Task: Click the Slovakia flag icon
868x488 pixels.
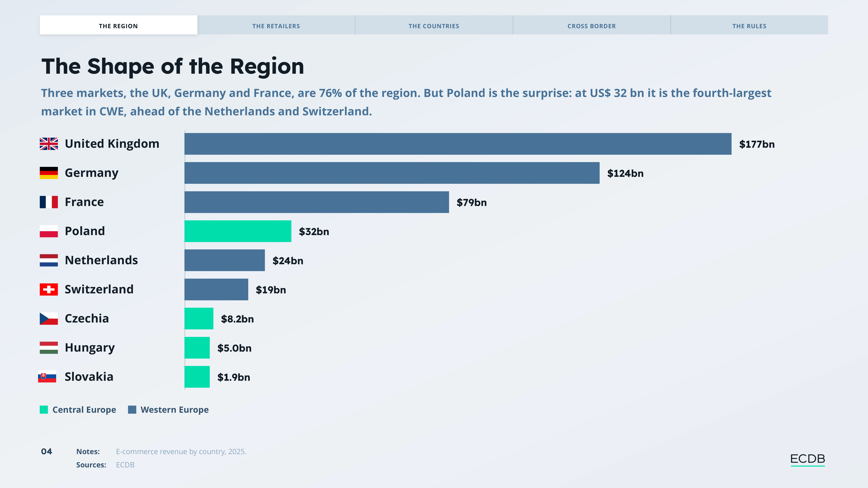Action: [x=47, y=377]
